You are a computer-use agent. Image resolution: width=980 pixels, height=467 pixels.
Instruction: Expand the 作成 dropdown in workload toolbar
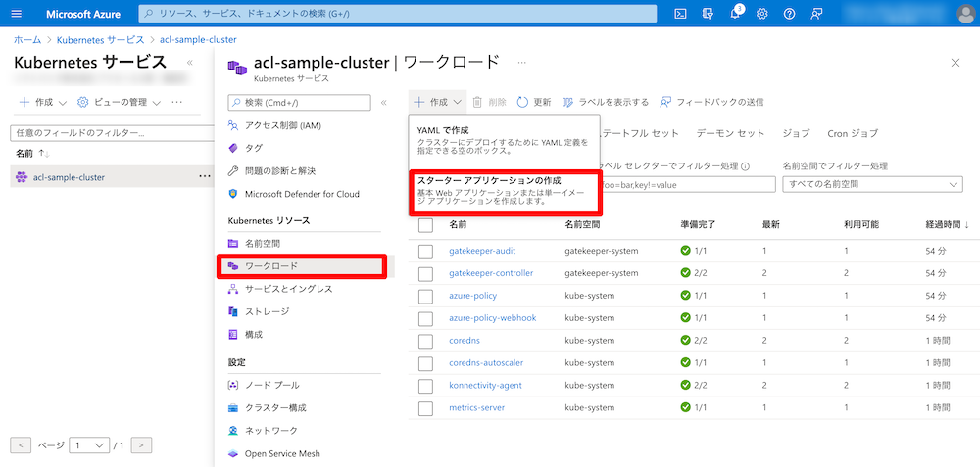(x=437, y=102)
